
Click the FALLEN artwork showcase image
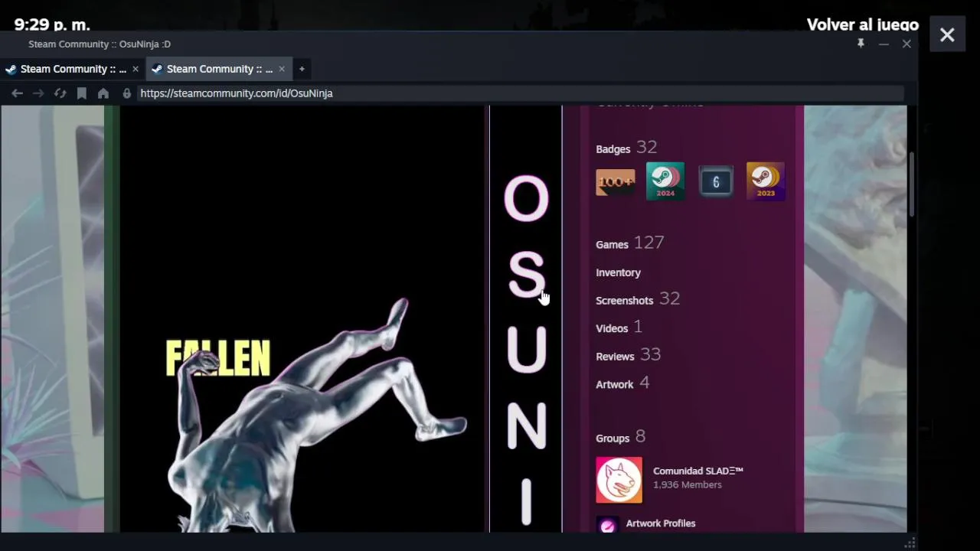[304, 319]
